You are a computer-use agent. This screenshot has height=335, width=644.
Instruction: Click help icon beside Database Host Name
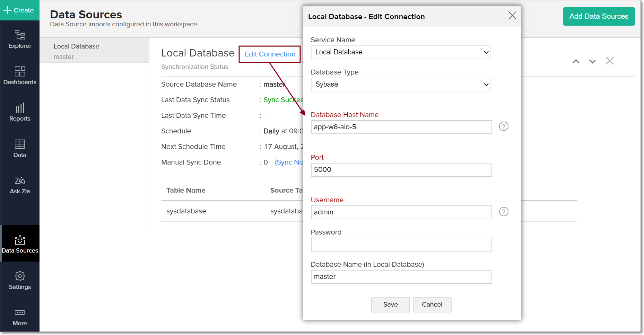pos(504,126)
